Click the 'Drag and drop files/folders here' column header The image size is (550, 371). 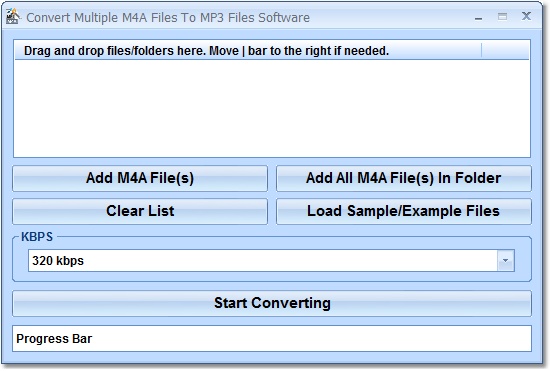[x=248, y=50]
